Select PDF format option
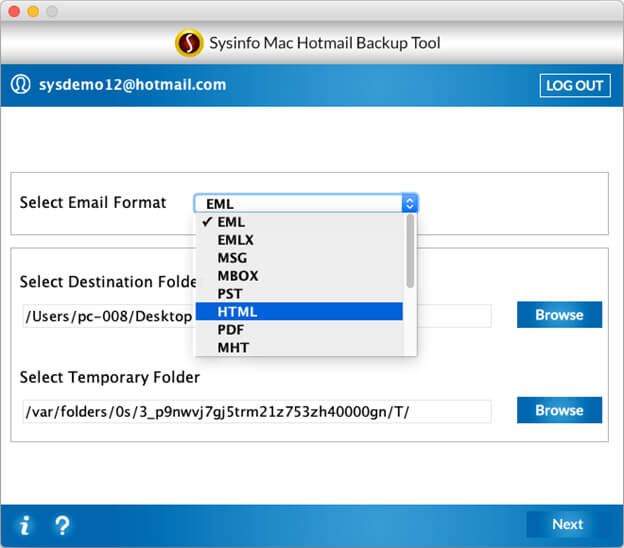 click(299, 330)
